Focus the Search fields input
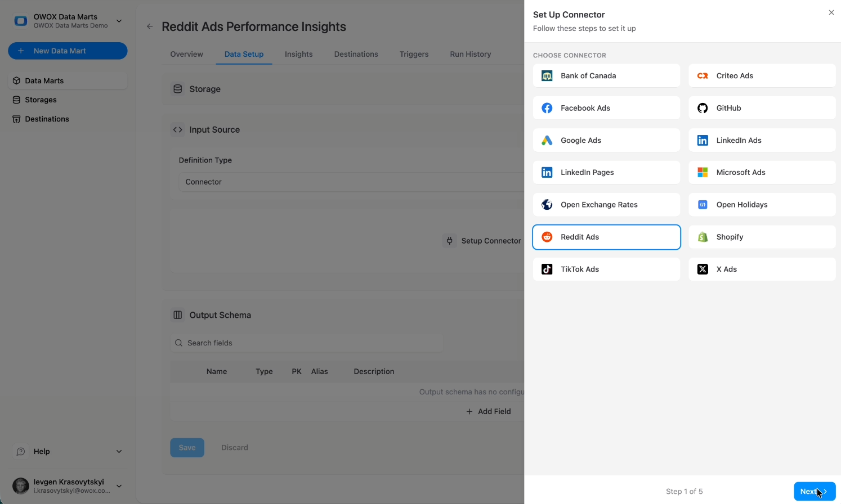This screenshot has width=841, height=504. (x=307, y=343)
